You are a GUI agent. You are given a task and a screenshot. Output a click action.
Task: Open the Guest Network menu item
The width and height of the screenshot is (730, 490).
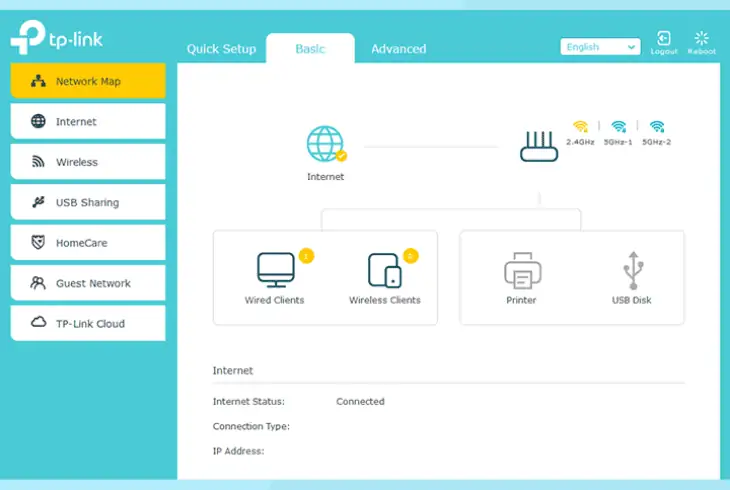coord(88,283)
